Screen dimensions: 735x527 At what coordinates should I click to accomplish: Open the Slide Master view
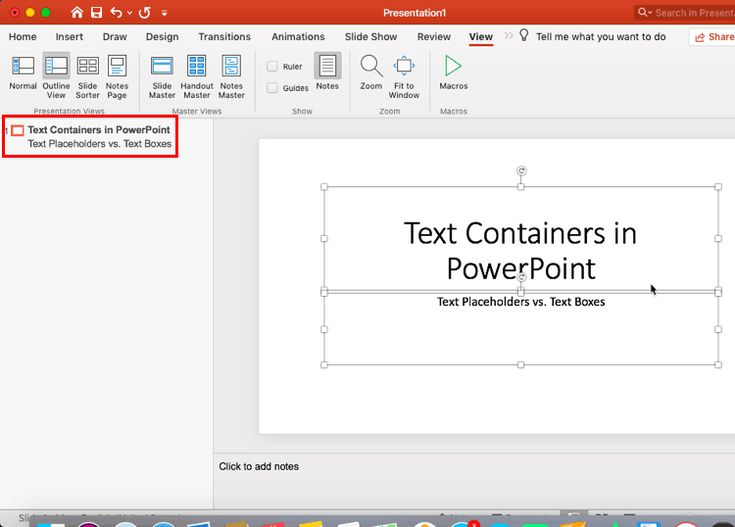162,77
